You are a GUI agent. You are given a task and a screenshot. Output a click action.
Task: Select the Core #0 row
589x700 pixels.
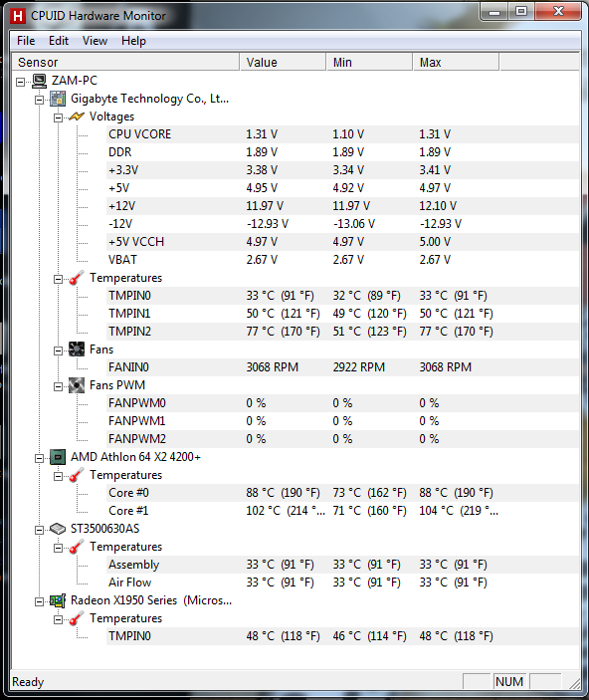pos(342,493)
